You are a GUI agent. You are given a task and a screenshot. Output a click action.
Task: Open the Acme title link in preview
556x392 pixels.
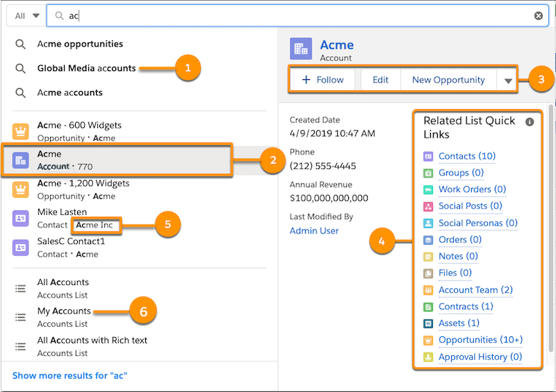[x=337, y=45]
